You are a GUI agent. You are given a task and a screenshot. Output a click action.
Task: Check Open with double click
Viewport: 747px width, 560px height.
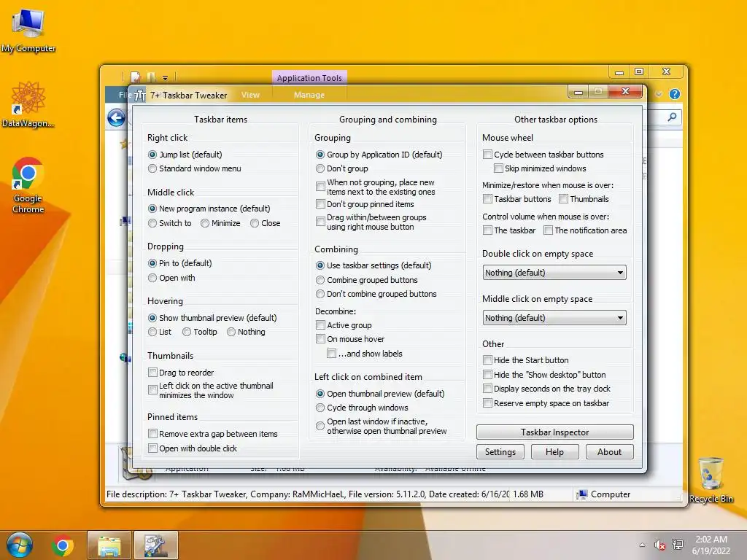tap(193, 448)
